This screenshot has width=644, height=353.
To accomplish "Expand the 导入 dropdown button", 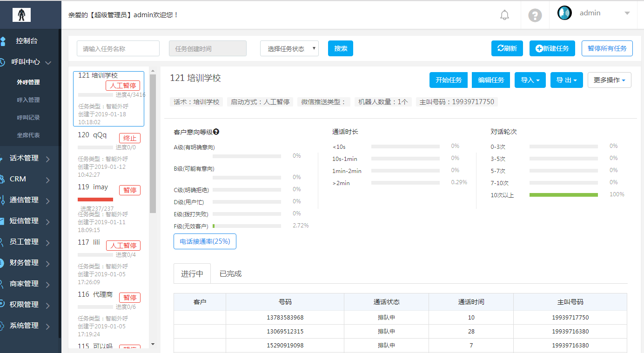I will [x=530, y=80].
